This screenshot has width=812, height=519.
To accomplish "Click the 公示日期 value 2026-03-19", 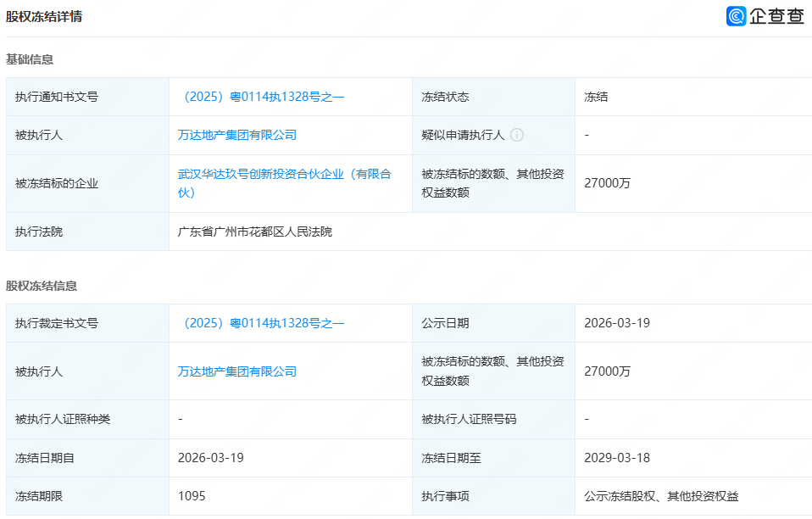I will 617,323.
